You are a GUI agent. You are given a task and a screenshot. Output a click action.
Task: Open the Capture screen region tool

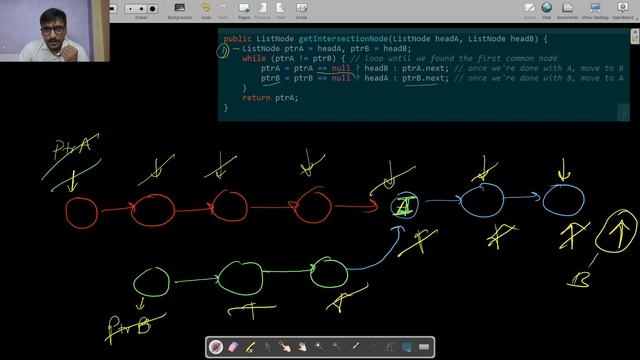(407, 347)
